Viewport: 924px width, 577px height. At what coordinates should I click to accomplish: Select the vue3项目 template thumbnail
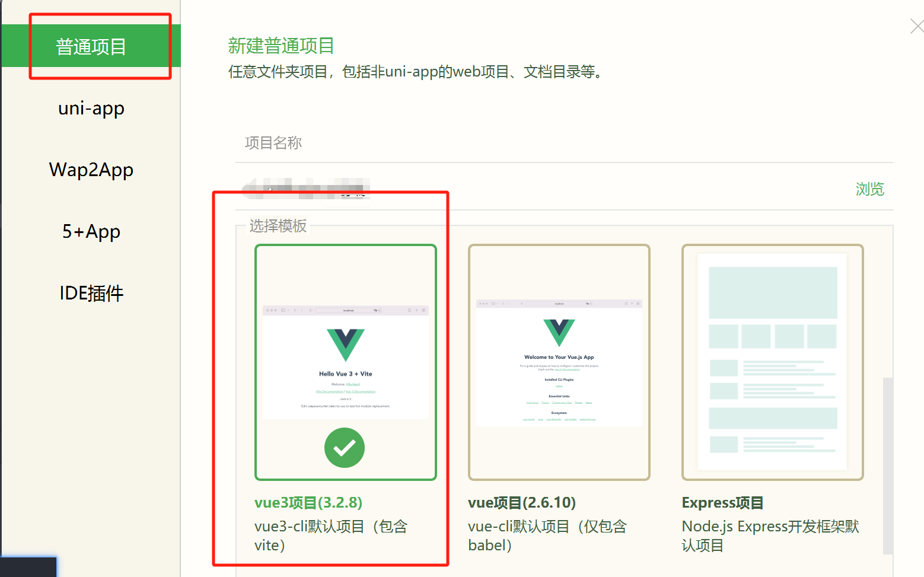pos(346,362)
